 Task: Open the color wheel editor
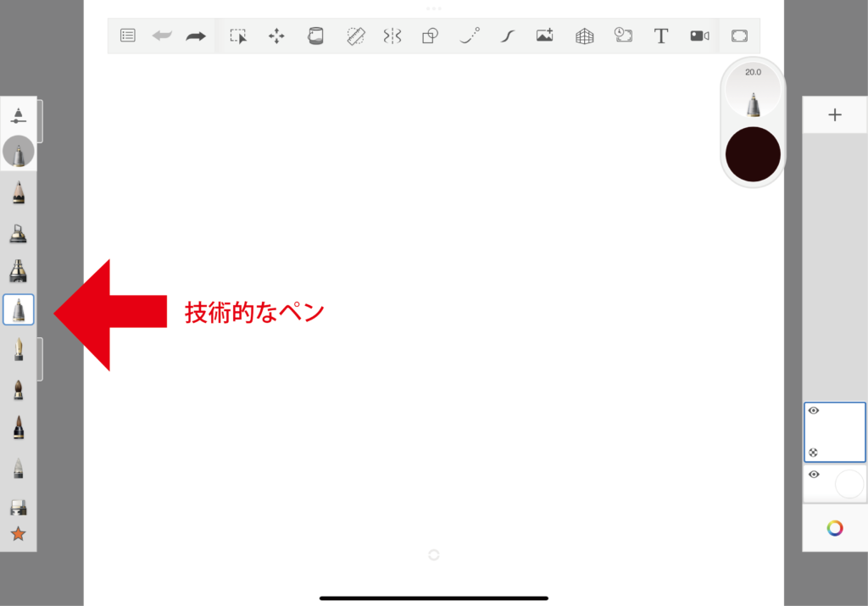pyautogui.click(x=835, y=529)
